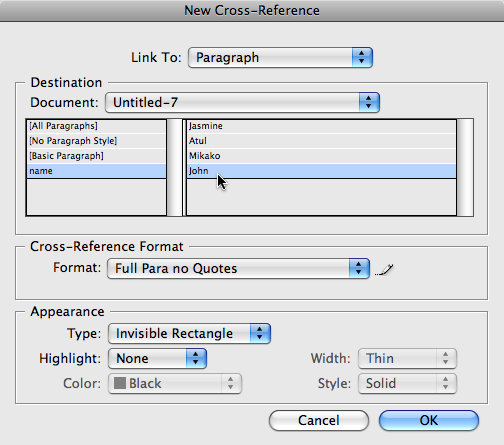This screenshot has height=445, width=504.
Task: Select [No Paragraph Style] in the list
Action: point(96,141)
